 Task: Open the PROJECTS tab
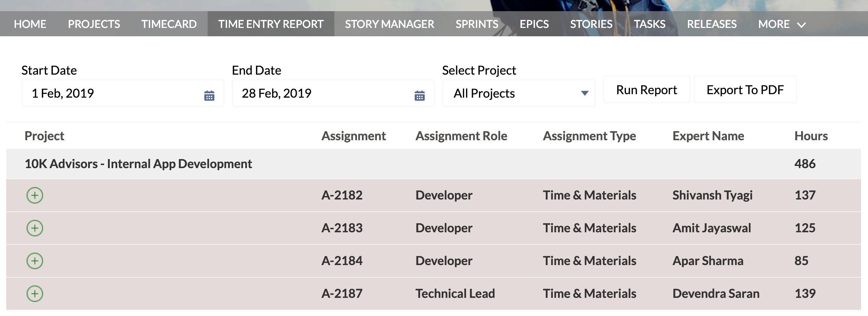click(x=94, y=24)
